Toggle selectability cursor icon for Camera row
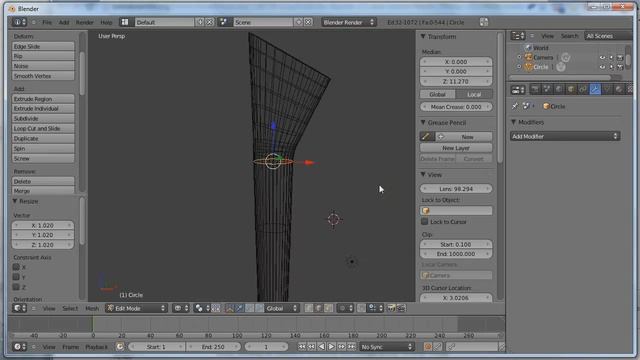This screenshot has height=360, width=640. click(611, 58)
